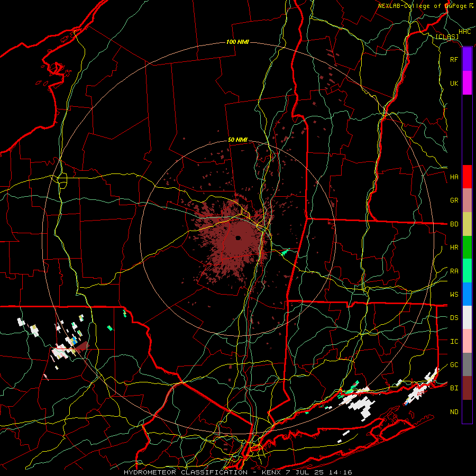This screenshot has height=476, width=476.
Task: Click the magenta UK color swatch
Action: (467, 83)
